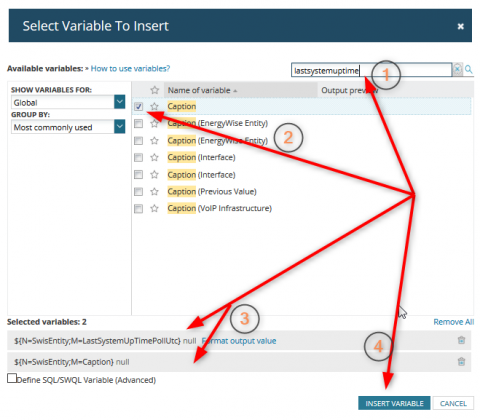Click the magnifier search icon

click(469, 69)
